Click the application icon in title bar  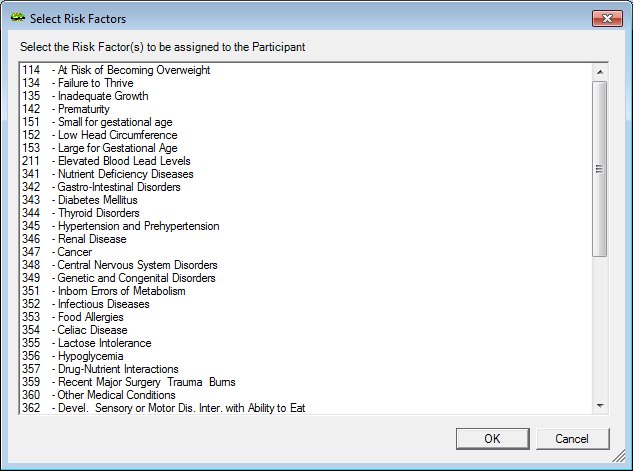[x=18, y=17]
